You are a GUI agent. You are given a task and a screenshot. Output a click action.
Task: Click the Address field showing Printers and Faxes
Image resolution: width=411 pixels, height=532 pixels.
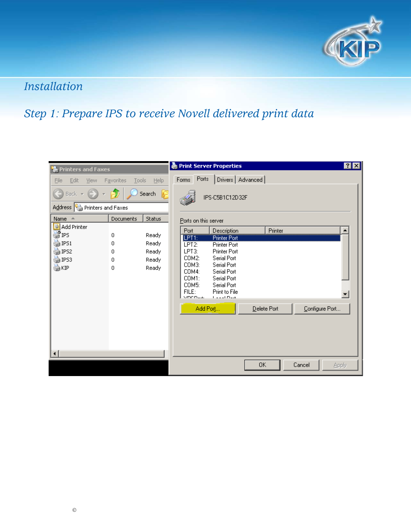tap(121, 207)
